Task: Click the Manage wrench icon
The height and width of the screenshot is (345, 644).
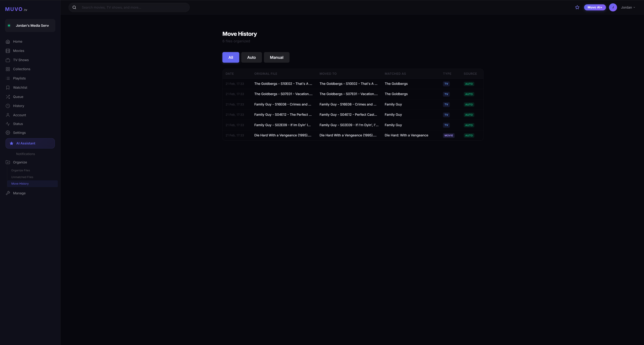Action: click(8, 193)
